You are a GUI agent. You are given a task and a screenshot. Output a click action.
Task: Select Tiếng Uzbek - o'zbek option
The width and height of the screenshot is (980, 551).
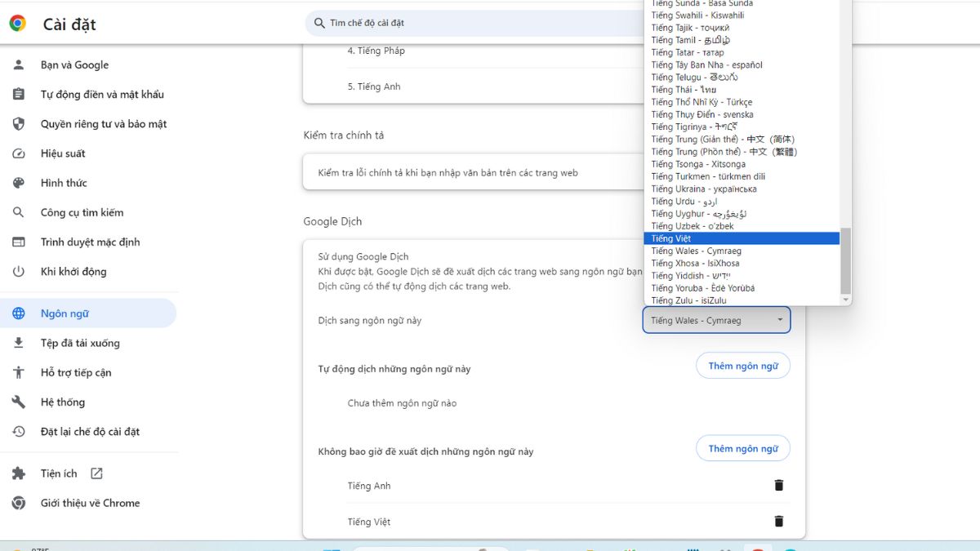pos(742,226)
